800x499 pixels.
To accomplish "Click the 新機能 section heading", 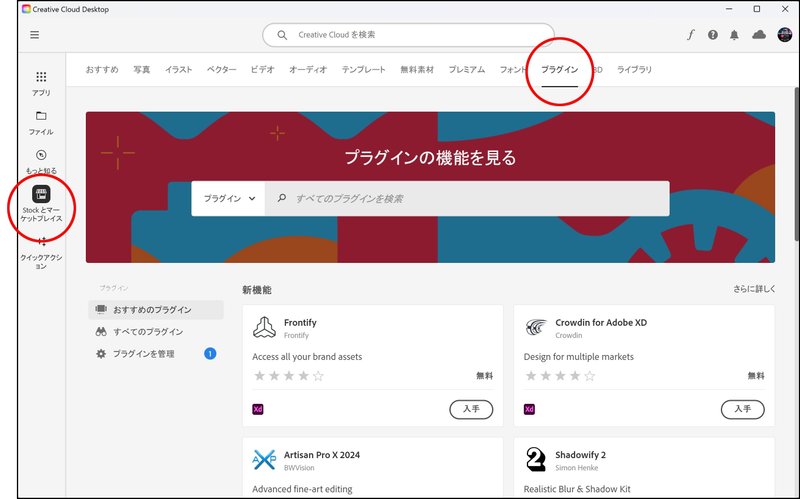I will [257, 290].
